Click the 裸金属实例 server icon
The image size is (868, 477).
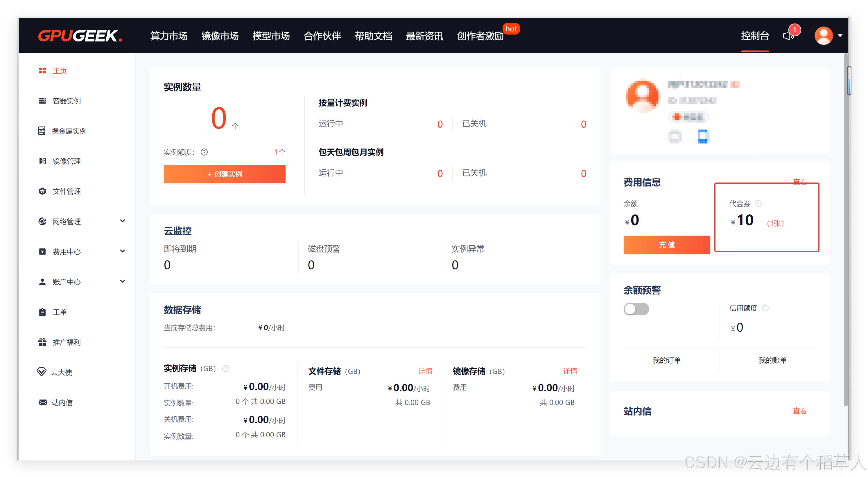(x=42, y=131)
